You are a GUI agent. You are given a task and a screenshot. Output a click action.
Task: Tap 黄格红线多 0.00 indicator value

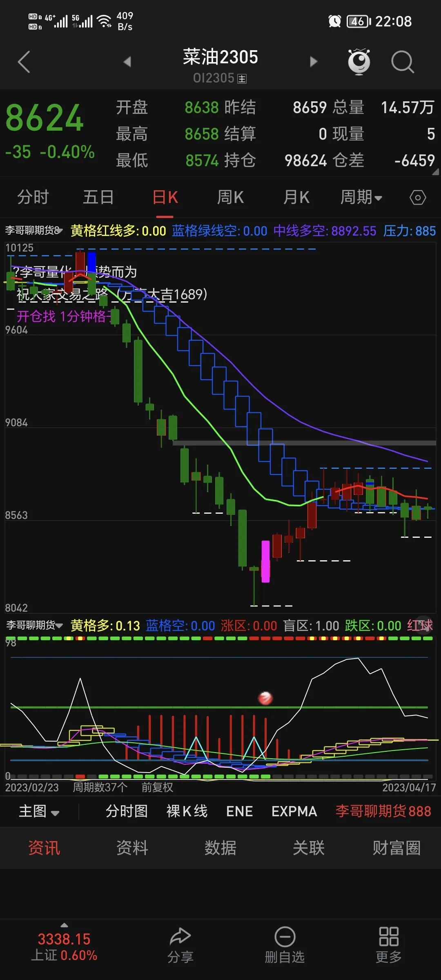point(118,231)
